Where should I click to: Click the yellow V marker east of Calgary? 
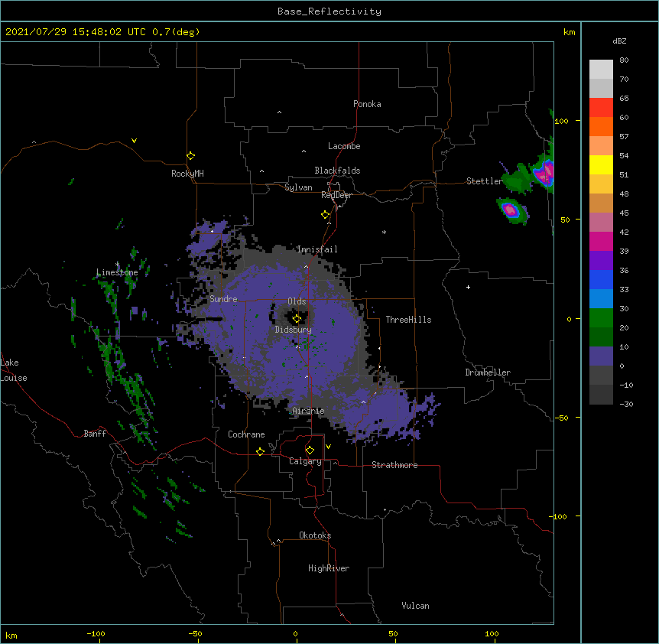[x=328, y=447]
